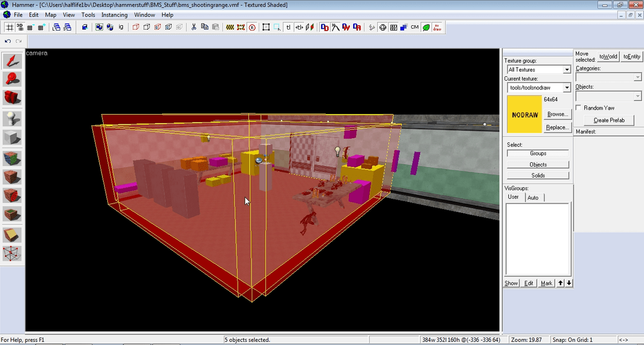The height and width of the screenshot is (345, 644).
Task: Click the Create Prefab button
Action: pos(609,120)
